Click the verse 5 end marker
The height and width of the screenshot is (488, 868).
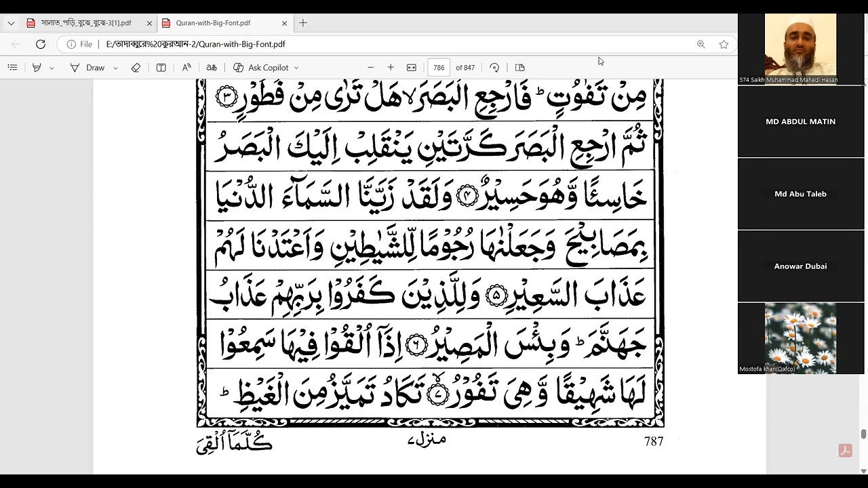tap(496, 296)
